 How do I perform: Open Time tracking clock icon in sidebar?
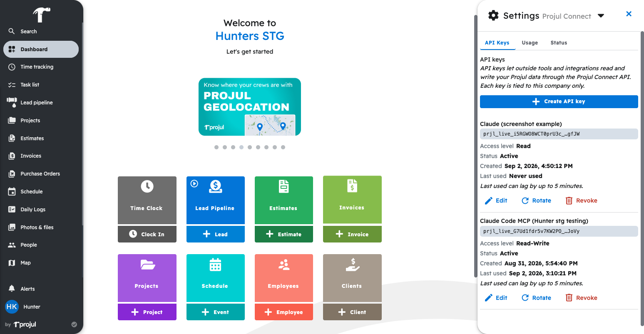(x=12, y=67)
